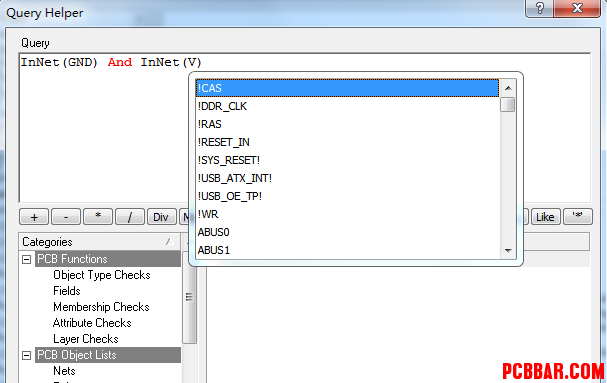Click the minus operator button
The height and width of the screenshot is (383, 607).
tap(66, 217)
